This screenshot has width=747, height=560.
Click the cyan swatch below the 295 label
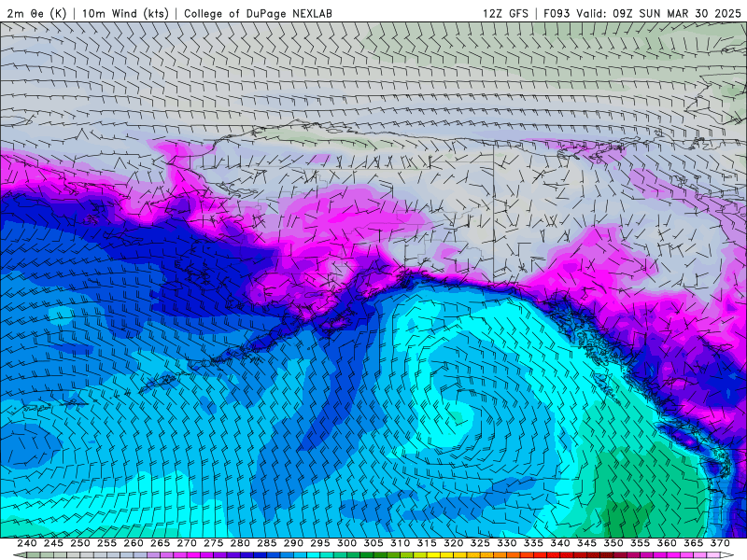(x=314, y=555)
